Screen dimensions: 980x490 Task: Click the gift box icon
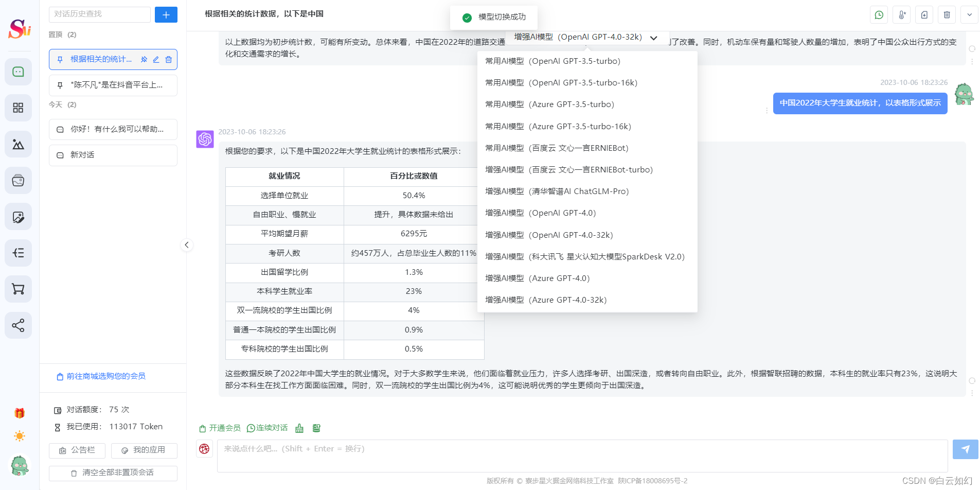[20, 413]
